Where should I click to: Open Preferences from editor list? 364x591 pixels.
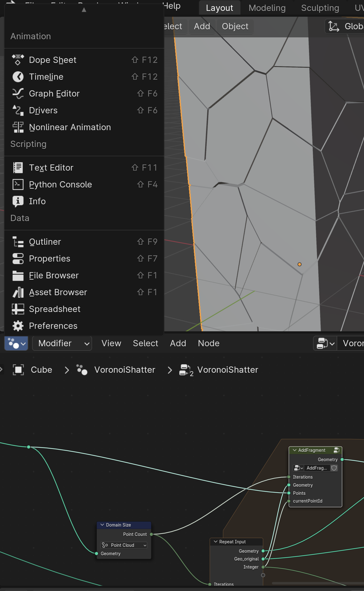pos(84,326)
